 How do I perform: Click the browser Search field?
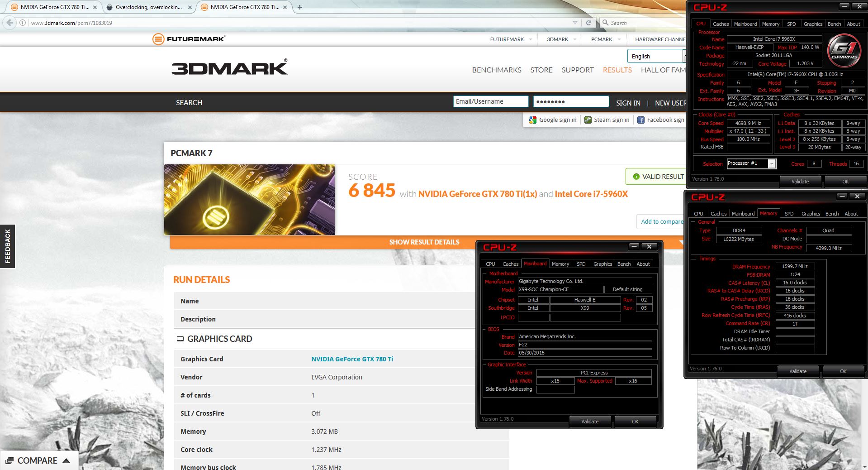[x=642, y=23]
